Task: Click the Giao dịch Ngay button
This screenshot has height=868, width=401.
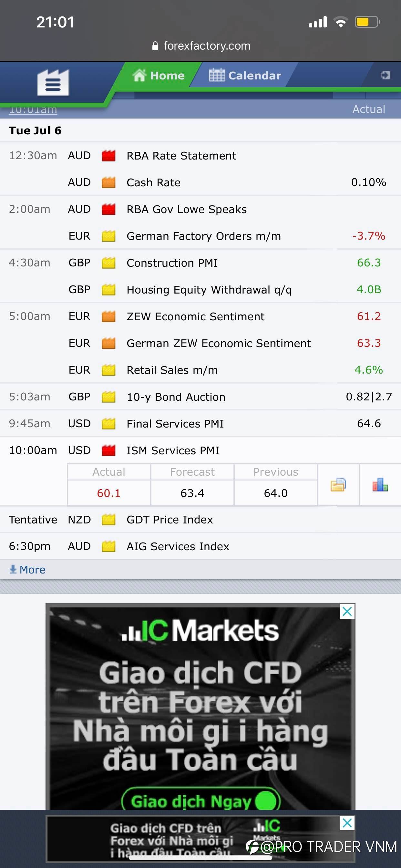Action: pyautogui.click(x=201, y=801)
